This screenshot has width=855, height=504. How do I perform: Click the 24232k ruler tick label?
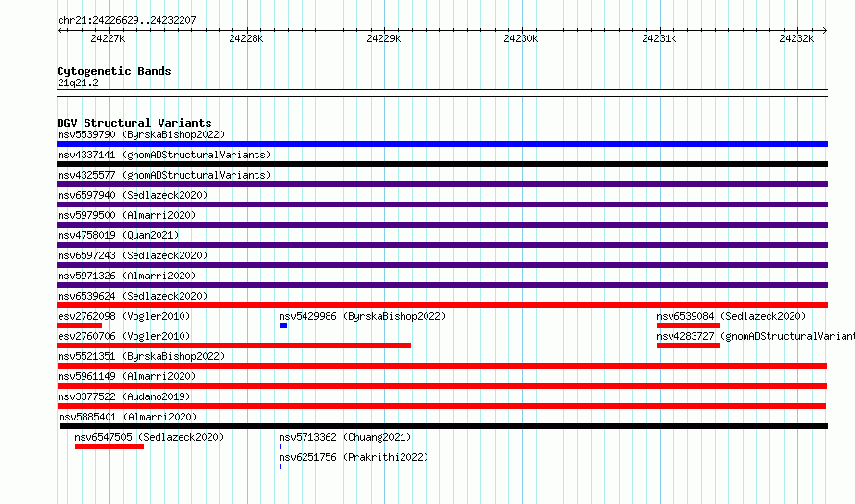(796, 38)
